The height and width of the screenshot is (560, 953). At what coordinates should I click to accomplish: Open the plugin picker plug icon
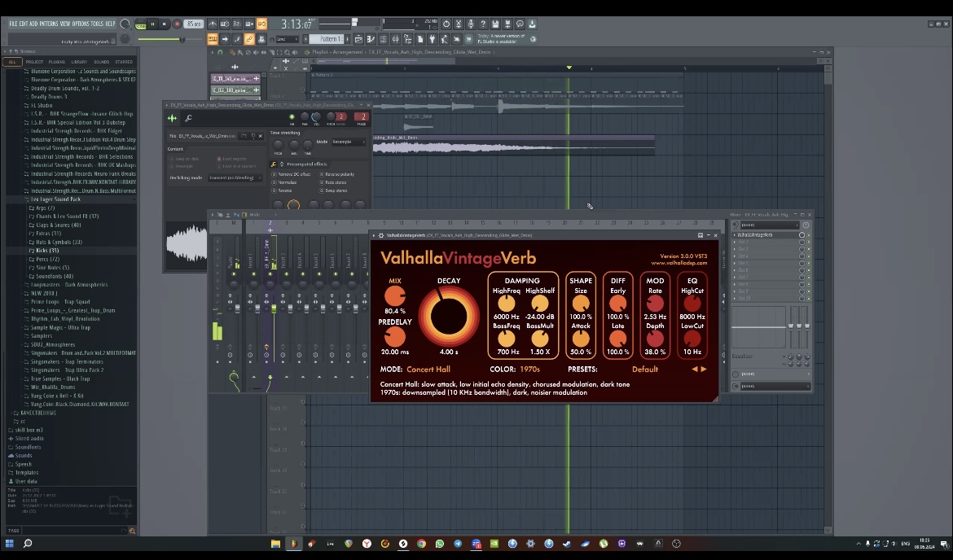click(x=433, y=39)
